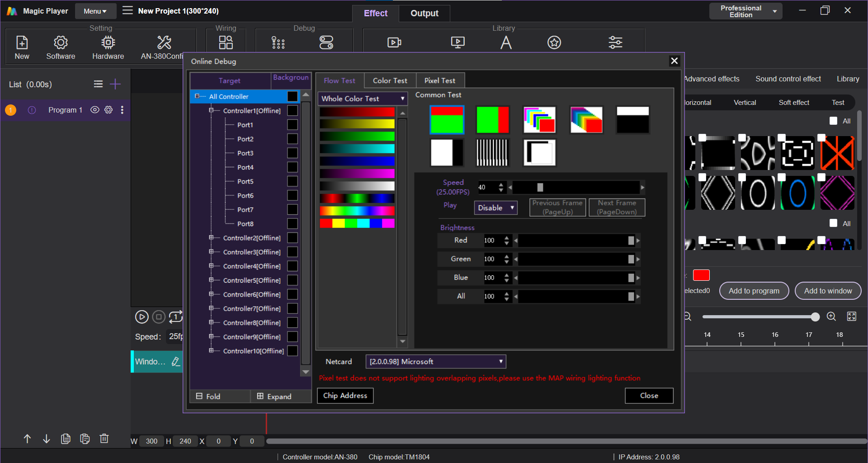Screen dimensions: 868x463
Task: Click the hamburger menu beside Menu
Action: [x=127, y=10]
